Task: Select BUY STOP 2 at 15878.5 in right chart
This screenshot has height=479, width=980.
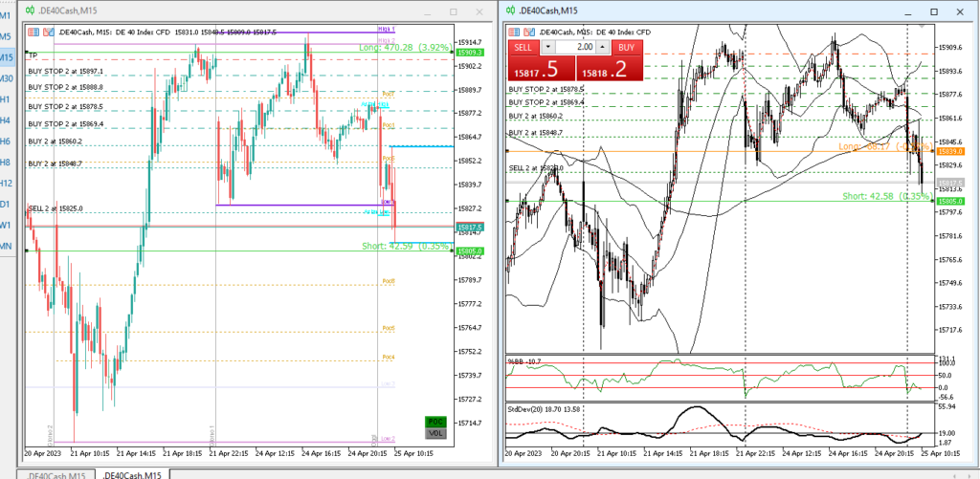Action: pyautogui.click(x=546, y=89)
